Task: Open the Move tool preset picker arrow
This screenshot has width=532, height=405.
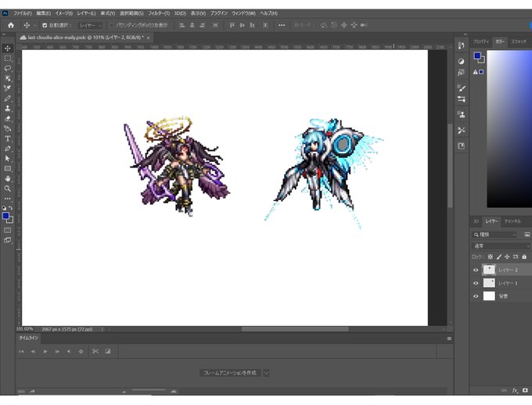Action: pos(34,26)
